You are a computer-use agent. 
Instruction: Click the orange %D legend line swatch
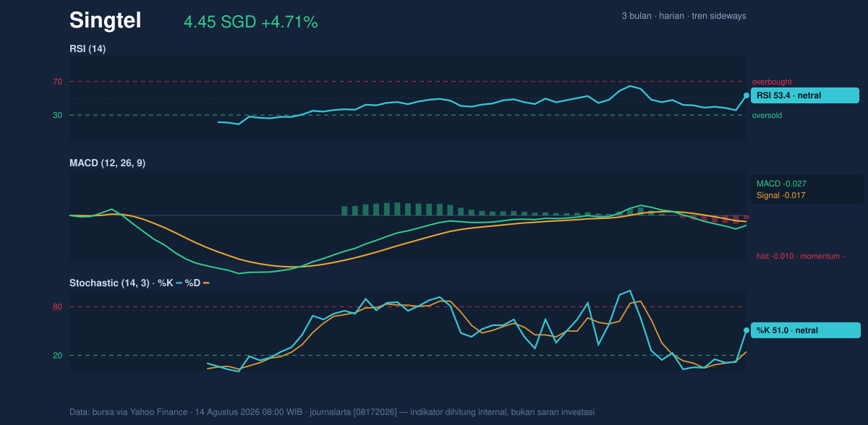[206, 283]
